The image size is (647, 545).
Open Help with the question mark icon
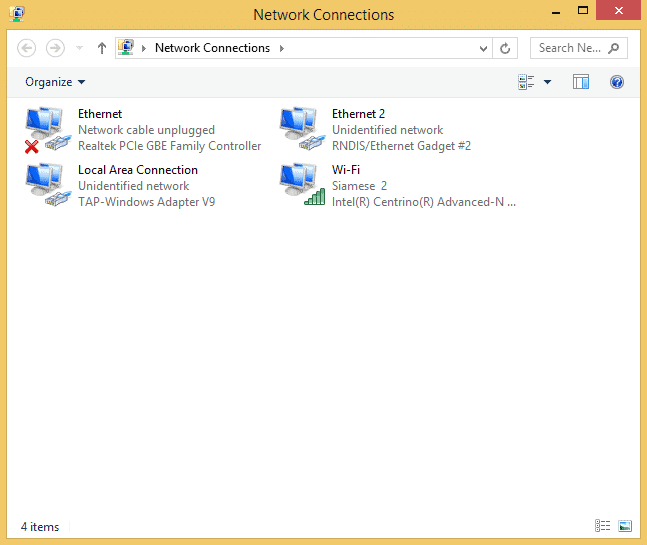point(617,82)
